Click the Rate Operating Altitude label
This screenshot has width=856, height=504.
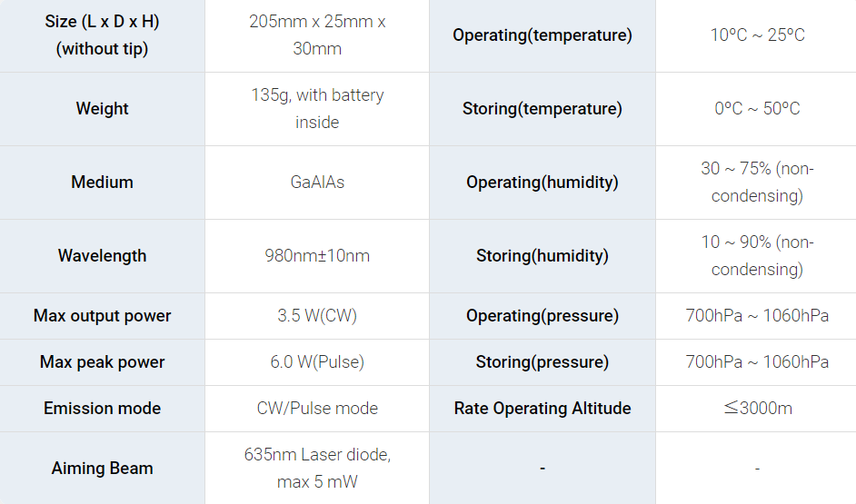pos(542,409)
